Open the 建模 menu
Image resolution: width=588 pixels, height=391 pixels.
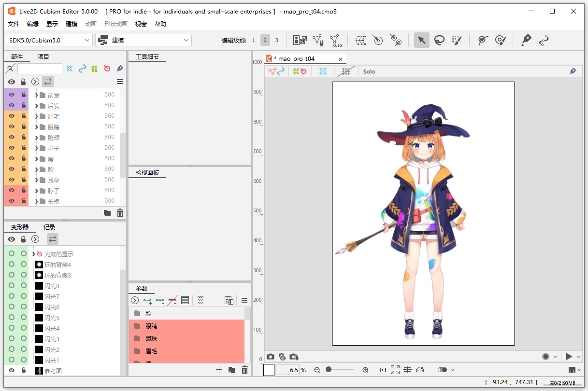(72, 24)
